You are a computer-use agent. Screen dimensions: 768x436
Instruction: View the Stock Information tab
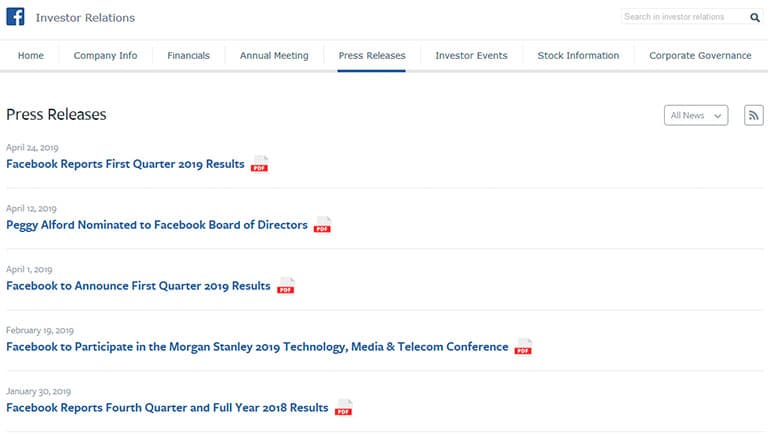click(578, 55)
